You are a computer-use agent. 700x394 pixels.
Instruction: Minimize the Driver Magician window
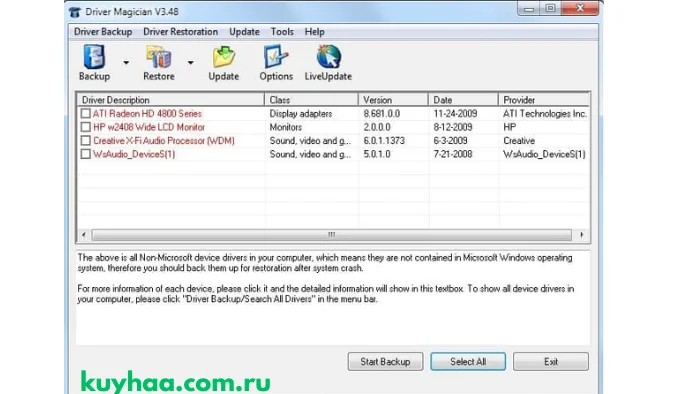point(529,8)
